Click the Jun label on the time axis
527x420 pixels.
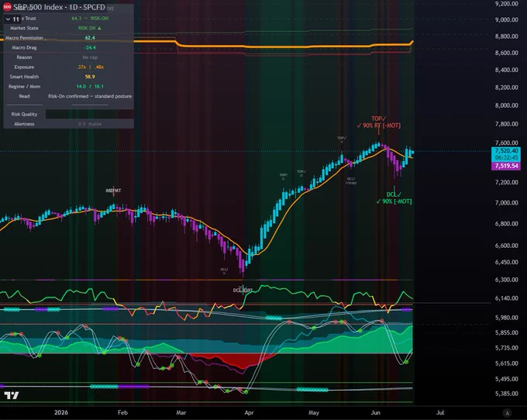coord(375,412)
